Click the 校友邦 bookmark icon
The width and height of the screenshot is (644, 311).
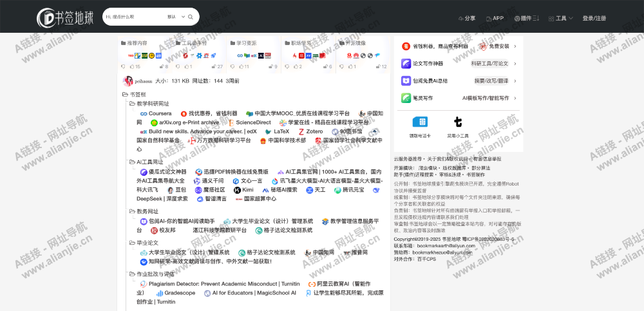(x=154, y=231)
